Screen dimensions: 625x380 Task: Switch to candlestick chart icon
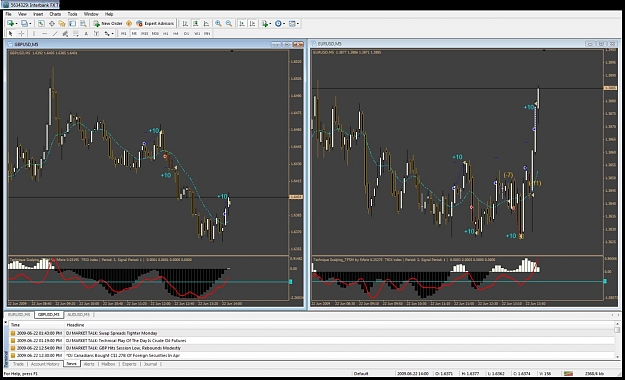196,24
